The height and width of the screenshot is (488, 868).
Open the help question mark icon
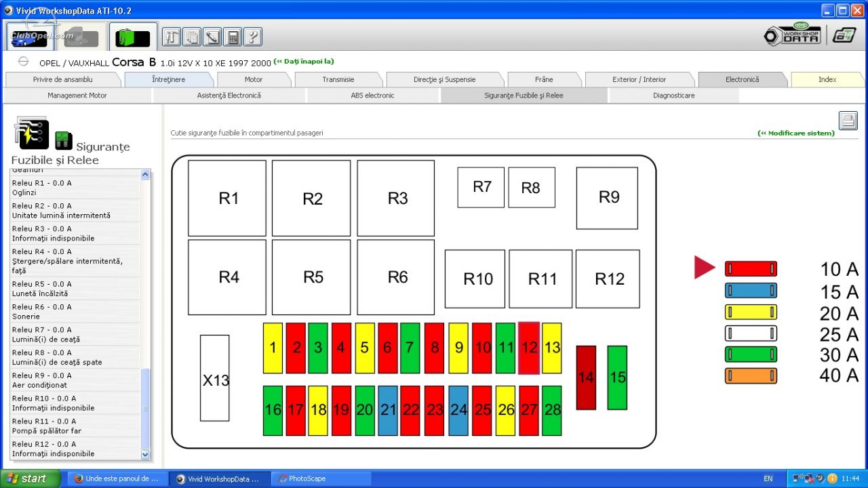(252, 37)
